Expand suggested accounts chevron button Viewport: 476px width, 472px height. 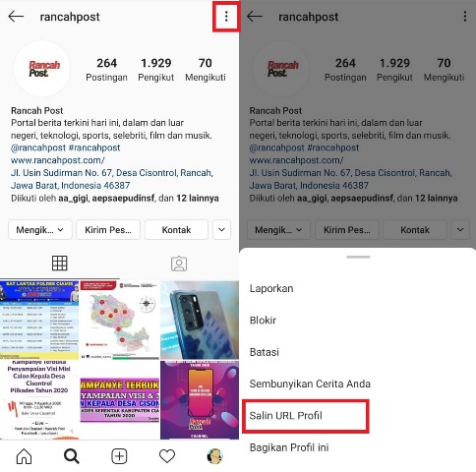point(221,230)
